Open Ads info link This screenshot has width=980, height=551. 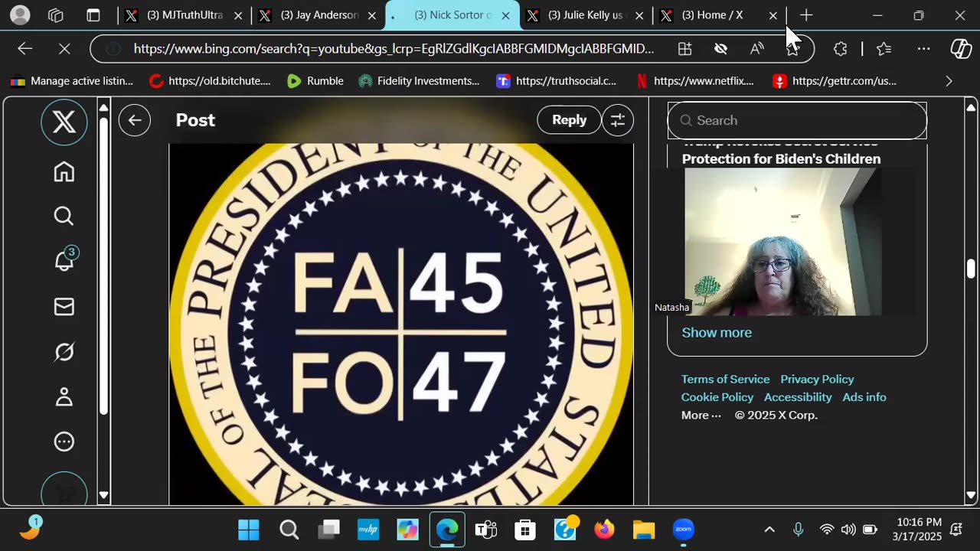(864, 397)
